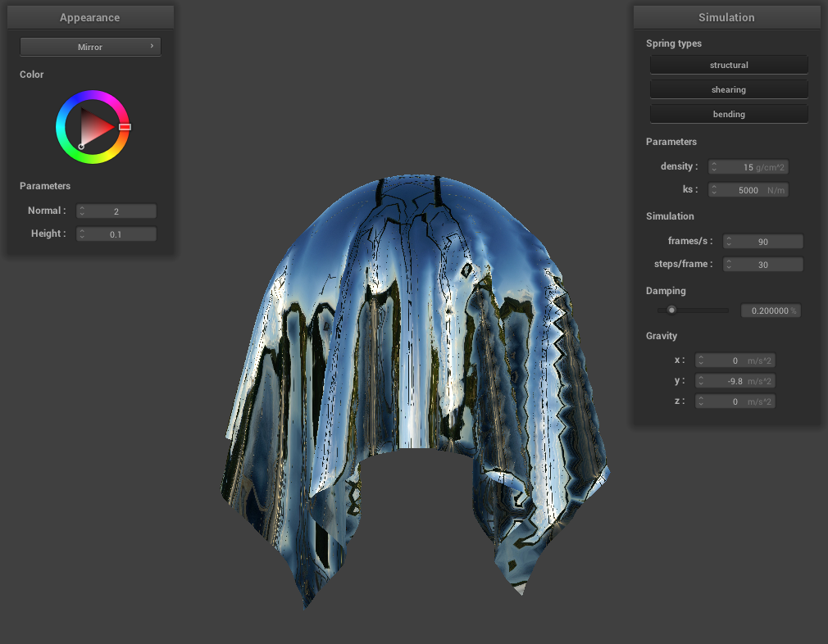The image size is (828, 644).
Task: Select the Gravity z value field
Action: (x=735, y=401)
